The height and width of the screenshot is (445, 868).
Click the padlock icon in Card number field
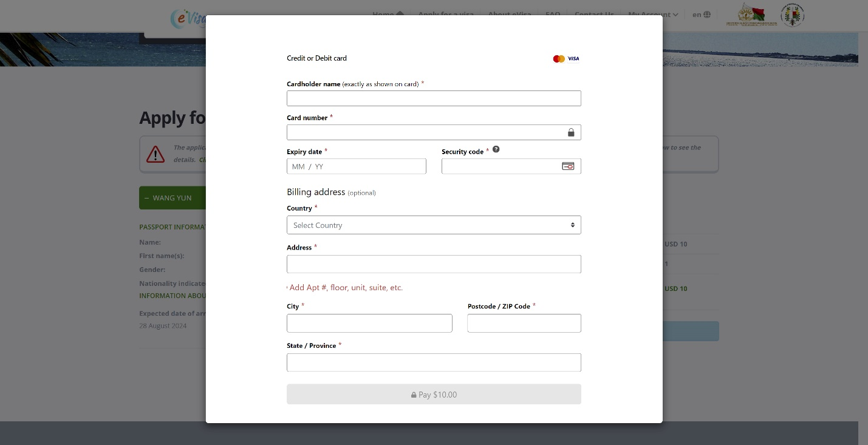click(x=571, y=132)
